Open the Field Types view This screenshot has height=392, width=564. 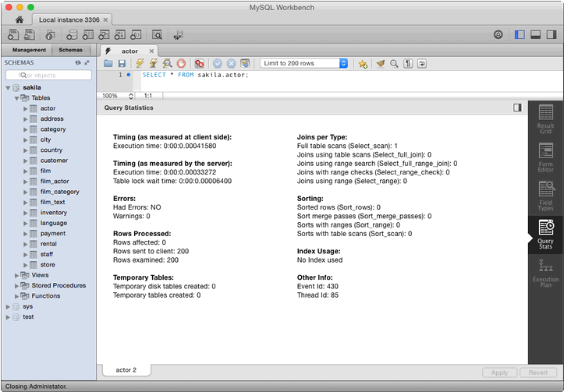tap(545, 196)
